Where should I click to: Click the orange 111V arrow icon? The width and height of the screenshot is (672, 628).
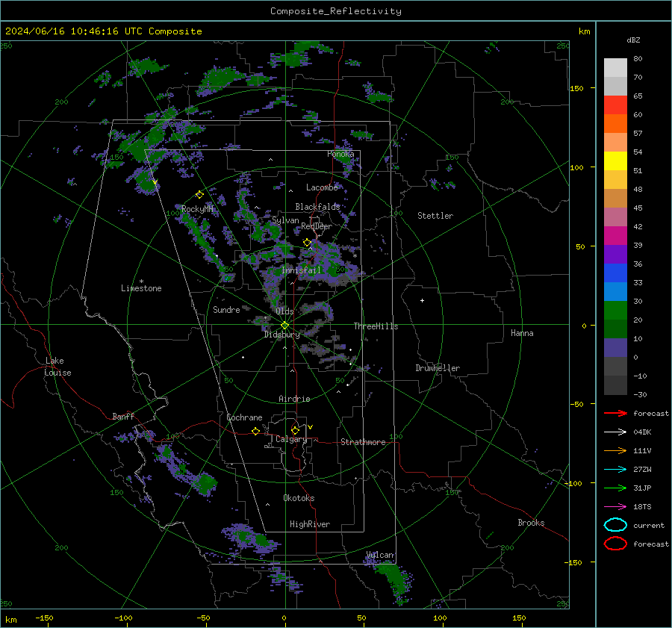pos(615,450)
